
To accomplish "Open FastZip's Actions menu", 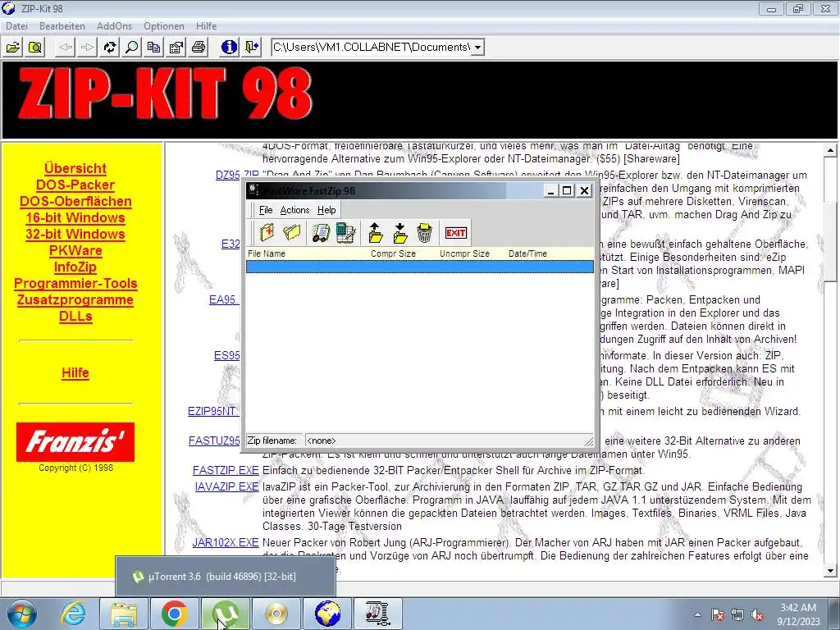I will (x=294, y=210).
